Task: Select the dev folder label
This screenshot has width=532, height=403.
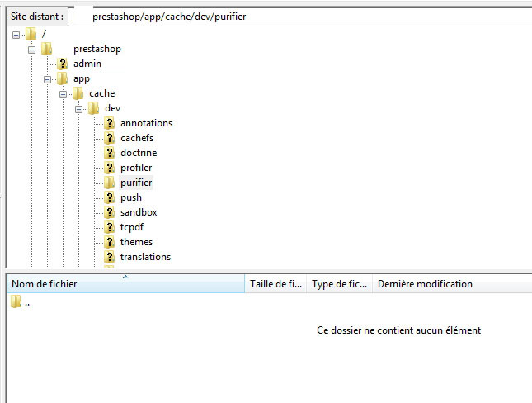Action: [113, 108]
